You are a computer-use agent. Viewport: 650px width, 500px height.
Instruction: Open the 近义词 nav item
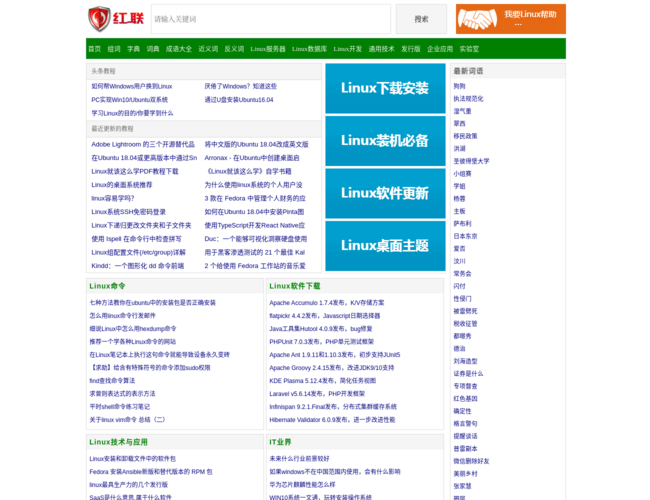(x=208, y=49)
